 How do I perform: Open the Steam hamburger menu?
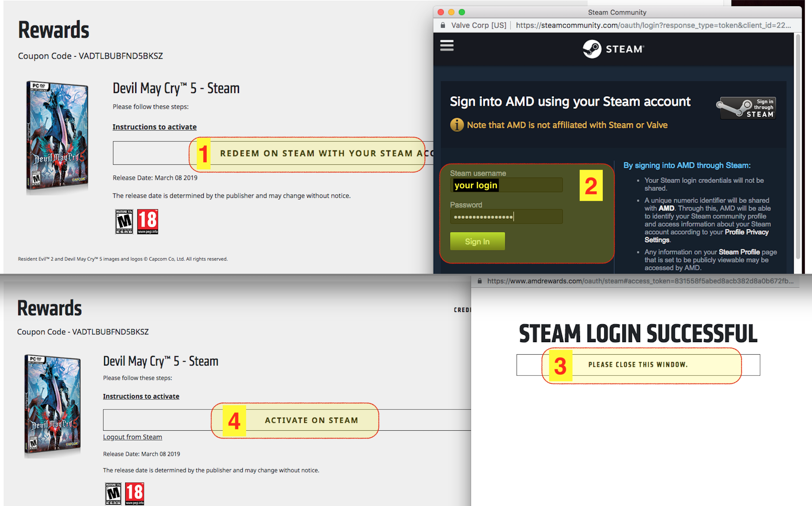pyautogui.click(x=446, y=46)
